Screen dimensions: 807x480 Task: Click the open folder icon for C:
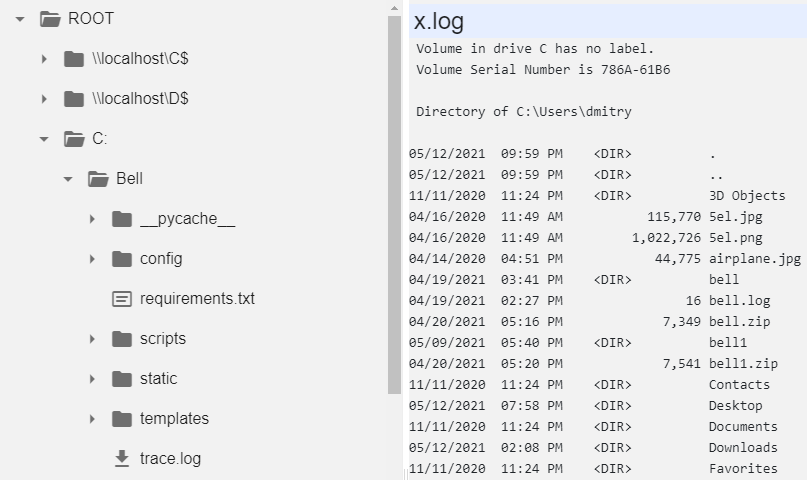[x=74, y=139]
